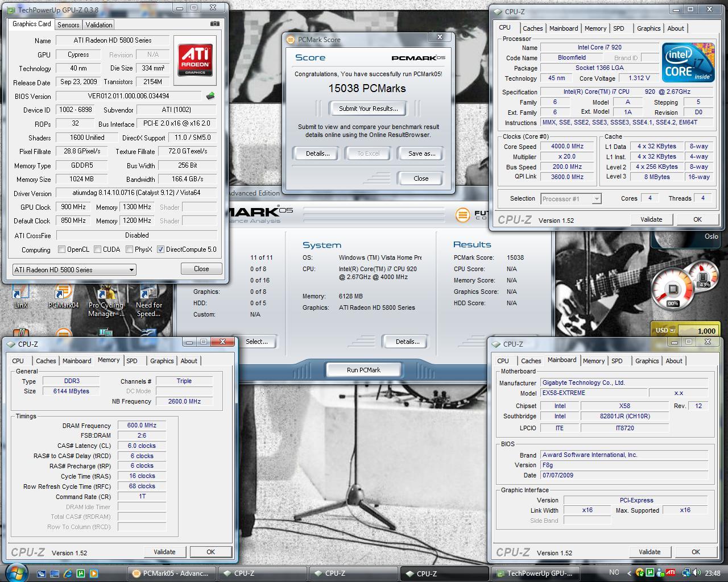Open the Memory tab in top-right CPU-Z
The height and width of the screenshot is (582, 728).
(595, 28)
